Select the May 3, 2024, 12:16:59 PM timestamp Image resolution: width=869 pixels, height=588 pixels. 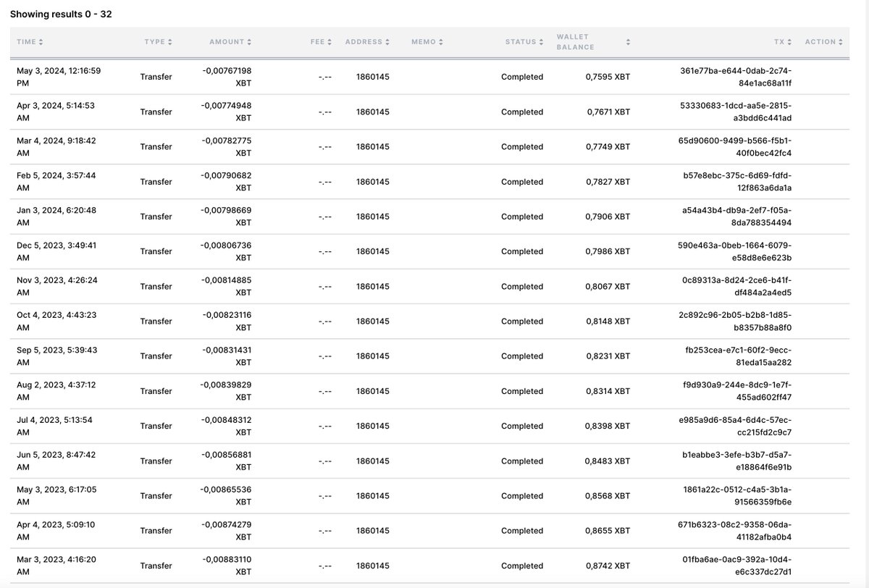(x=59, y=77)
